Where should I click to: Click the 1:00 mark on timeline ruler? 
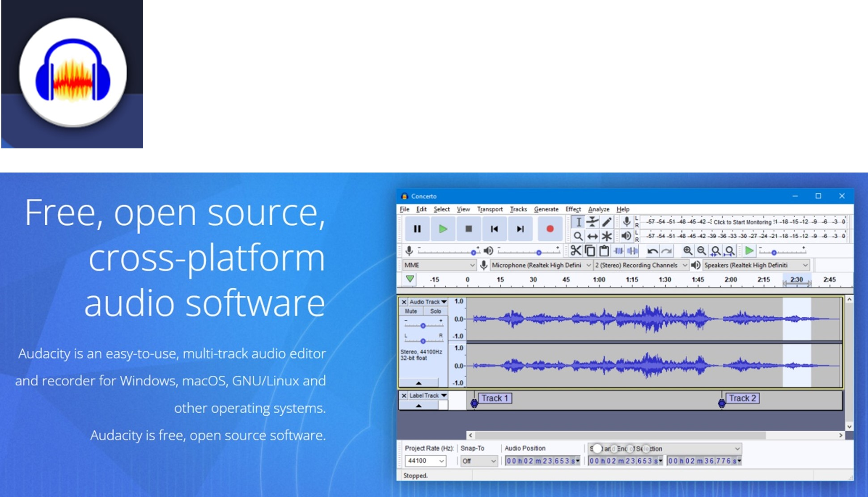tap(599, 280)
